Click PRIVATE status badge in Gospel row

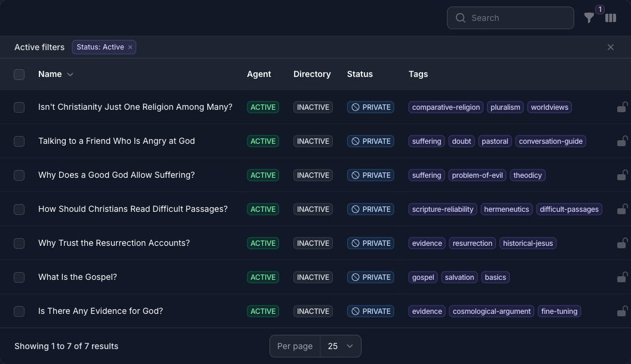click(x=370, y=277)
